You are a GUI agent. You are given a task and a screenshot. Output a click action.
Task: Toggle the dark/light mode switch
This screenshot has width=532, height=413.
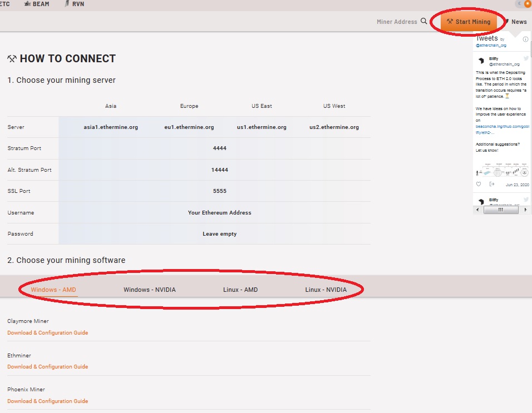(x=523, y=4)
